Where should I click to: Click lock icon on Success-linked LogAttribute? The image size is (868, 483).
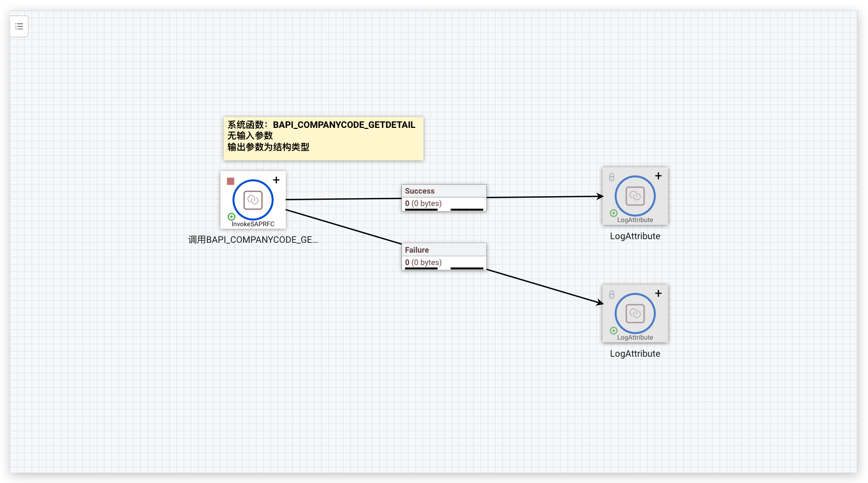(611, 177)
